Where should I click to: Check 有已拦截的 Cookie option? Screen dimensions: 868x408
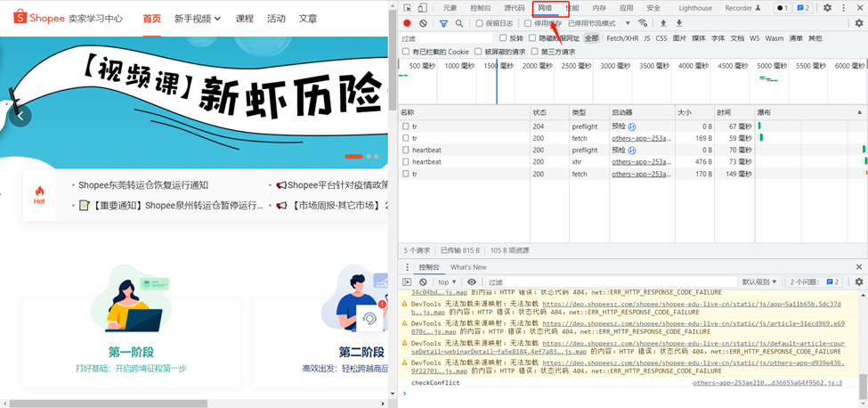tap(406, 52)
